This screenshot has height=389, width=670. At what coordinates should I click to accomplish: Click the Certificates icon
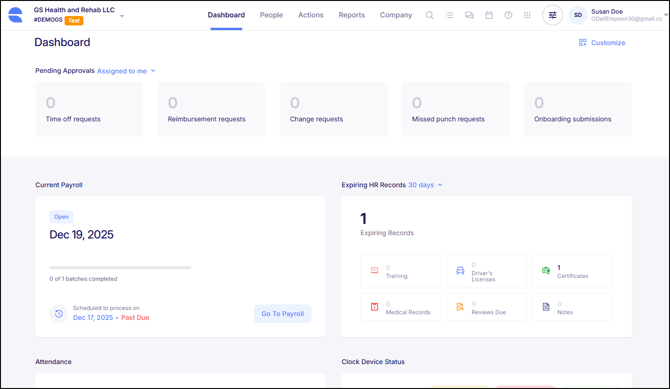click(x=546, y=270)
